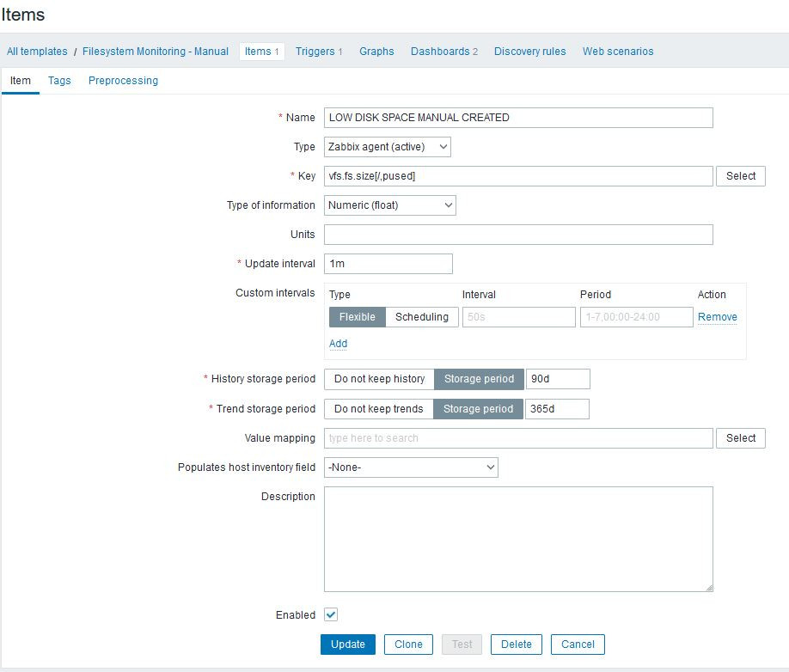Image resolution: width=789 pixels, height=672 pixels.
Task: Click Select next to Key field
Action: click(x=740, y=176)
